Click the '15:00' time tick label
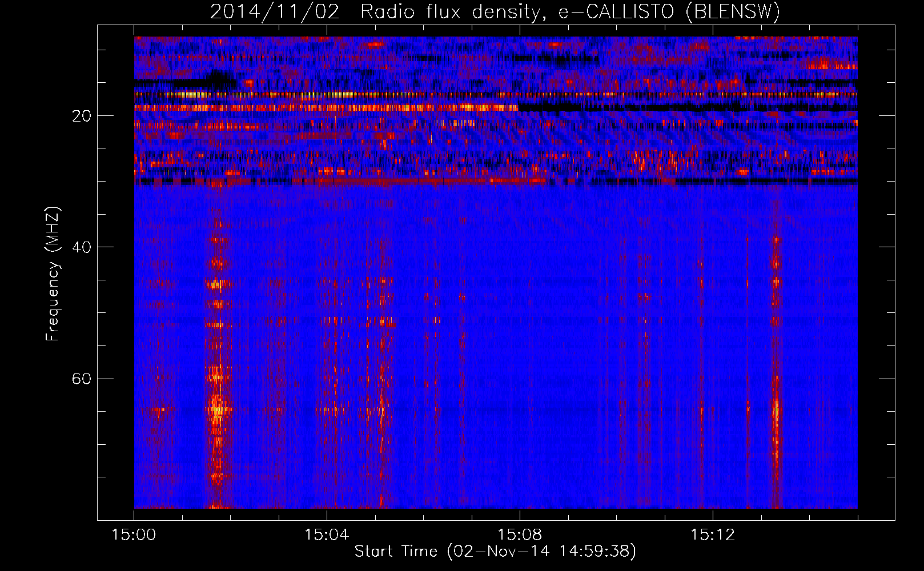 (x=134, y=535)
